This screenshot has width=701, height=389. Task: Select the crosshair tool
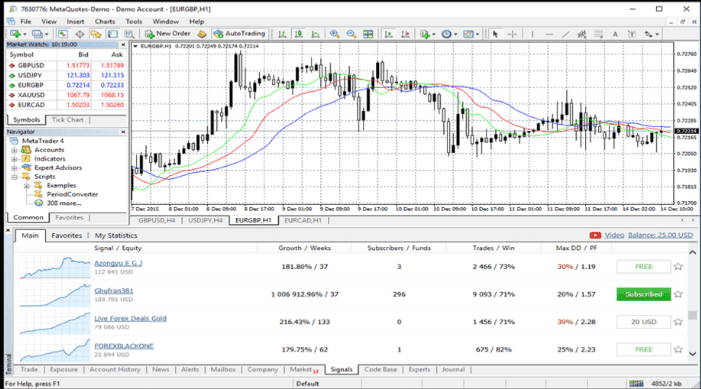tap(512, 34)
